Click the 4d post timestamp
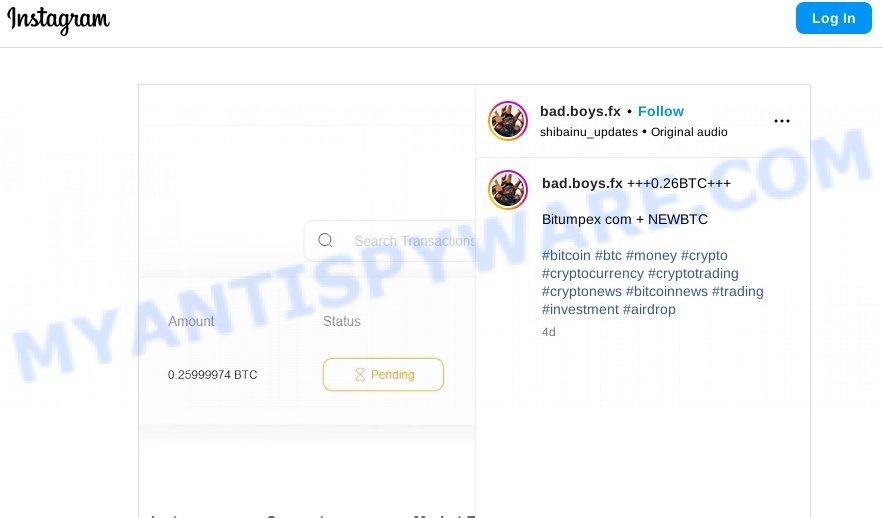Viewport: 883px width, 518px height. [548, 332]
